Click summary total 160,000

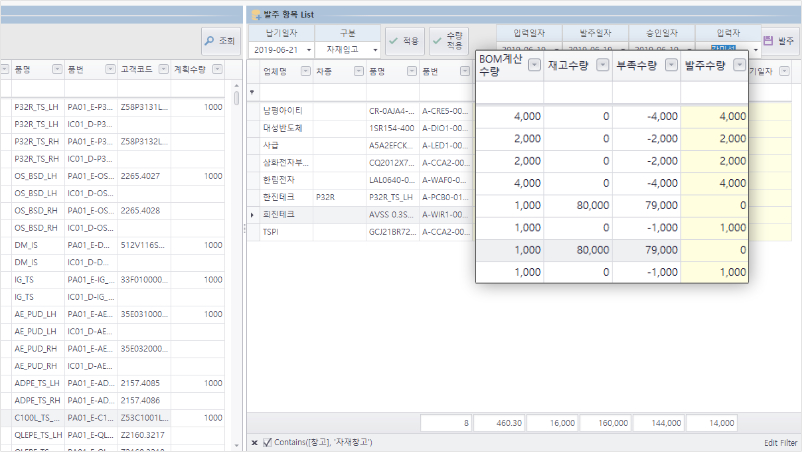tap(606, 423)
